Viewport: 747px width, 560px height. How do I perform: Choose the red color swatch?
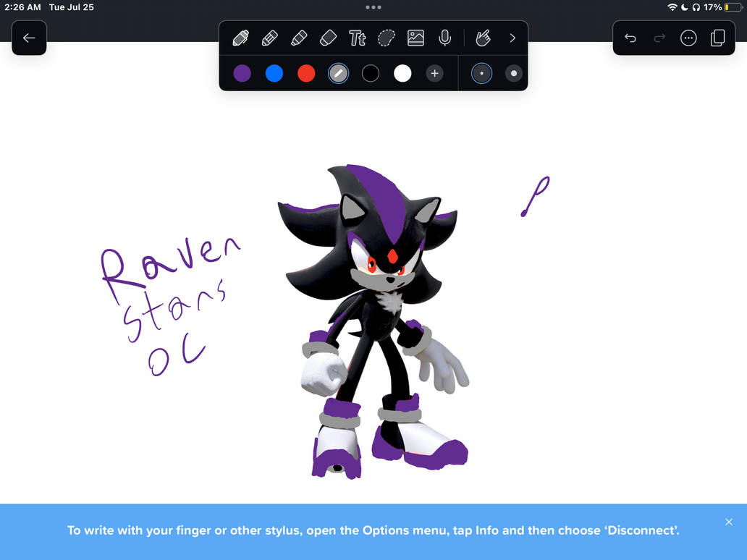[306, 73]
